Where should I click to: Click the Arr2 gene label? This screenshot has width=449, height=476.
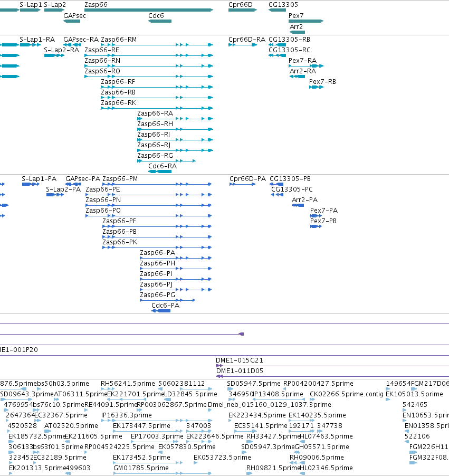(296, 27)
